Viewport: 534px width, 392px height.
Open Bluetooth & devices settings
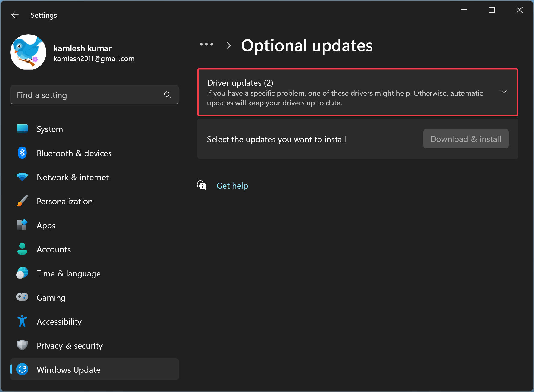[94, 153]
